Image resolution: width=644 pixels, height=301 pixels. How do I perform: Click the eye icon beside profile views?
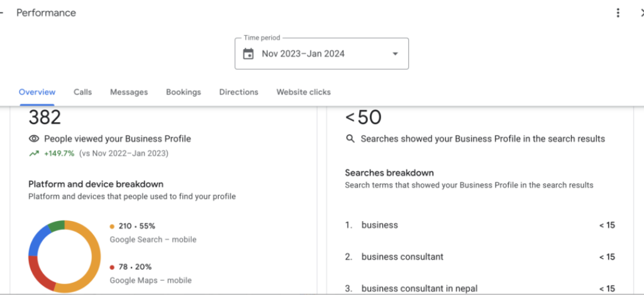(x=34, y=139)
